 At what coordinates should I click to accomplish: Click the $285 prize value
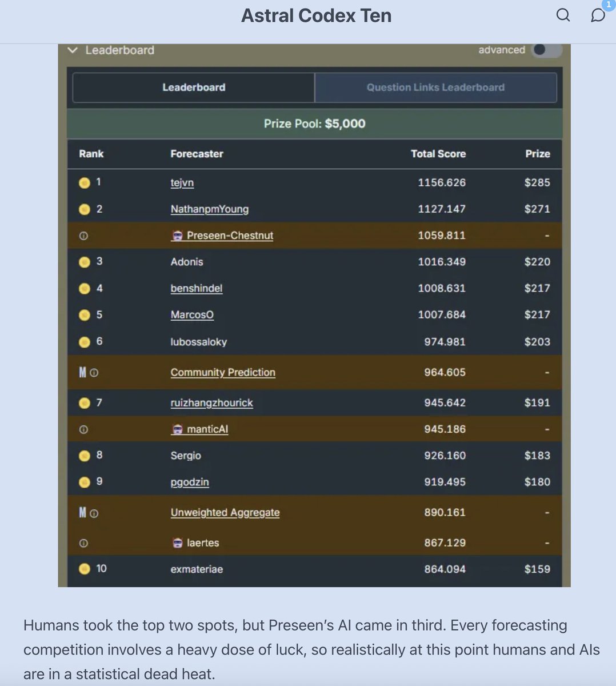pyautogui.click(x=537, y=183)
